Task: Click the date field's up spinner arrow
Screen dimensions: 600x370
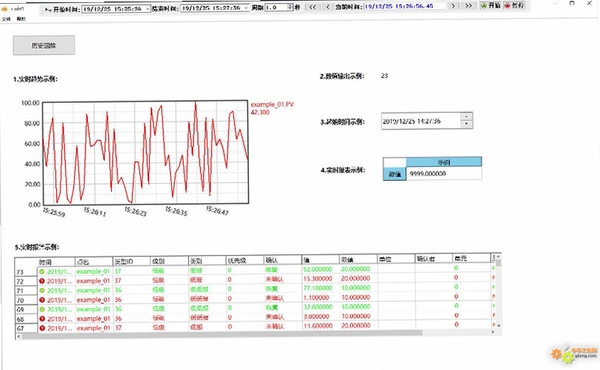Action: pos(466,117)
